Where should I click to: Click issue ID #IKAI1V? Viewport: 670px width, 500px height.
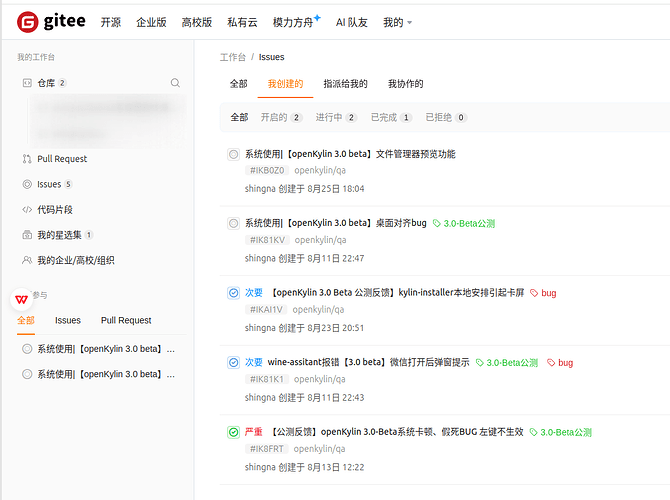[266, 309]
